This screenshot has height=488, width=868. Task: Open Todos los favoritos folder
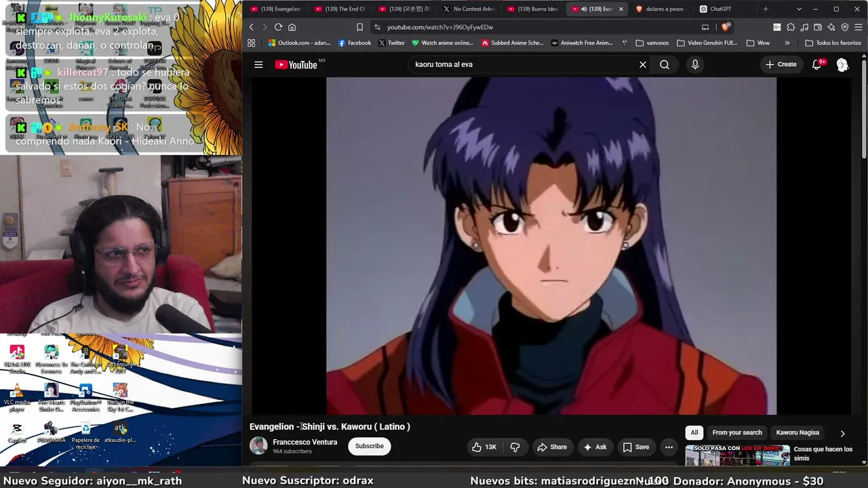click(833, 43)
